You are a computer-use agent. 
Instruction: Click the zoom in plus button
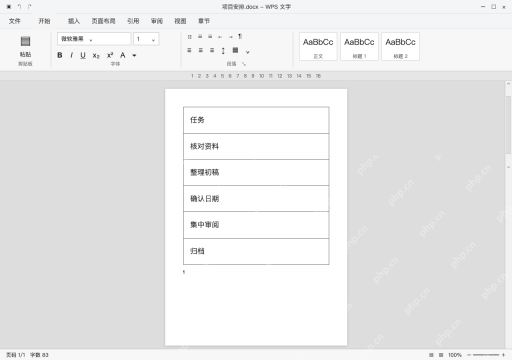503,355
